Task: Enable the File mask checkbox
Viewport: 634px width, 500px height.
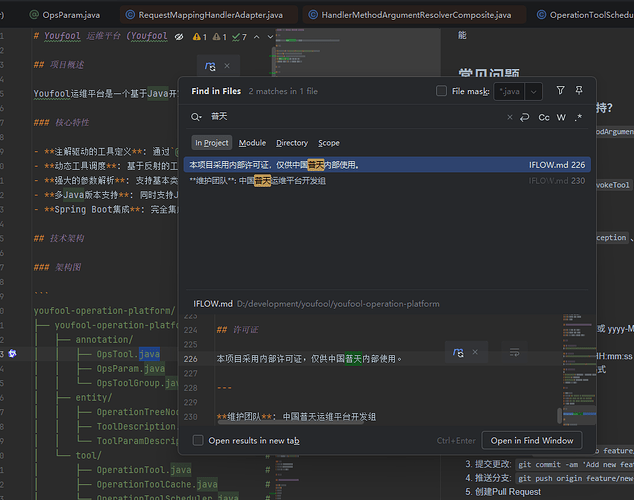Action: click(x=442, y=91)
